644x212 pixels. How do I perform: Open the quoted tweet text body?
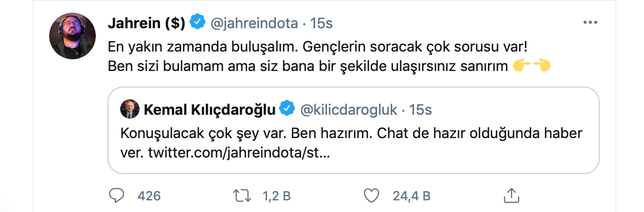(x=350, y=133)
